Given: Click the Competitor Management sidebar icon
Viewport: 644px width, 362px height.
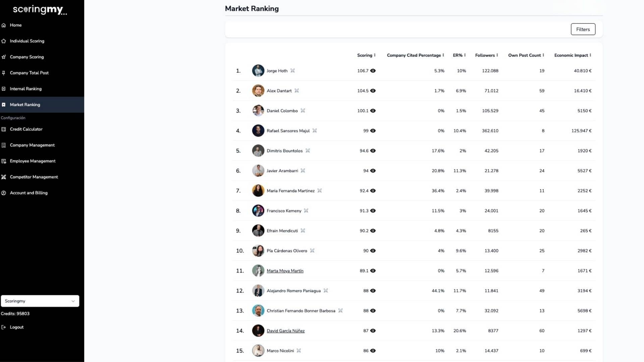Looking at the screenshot, I should [x=4, y=177].
